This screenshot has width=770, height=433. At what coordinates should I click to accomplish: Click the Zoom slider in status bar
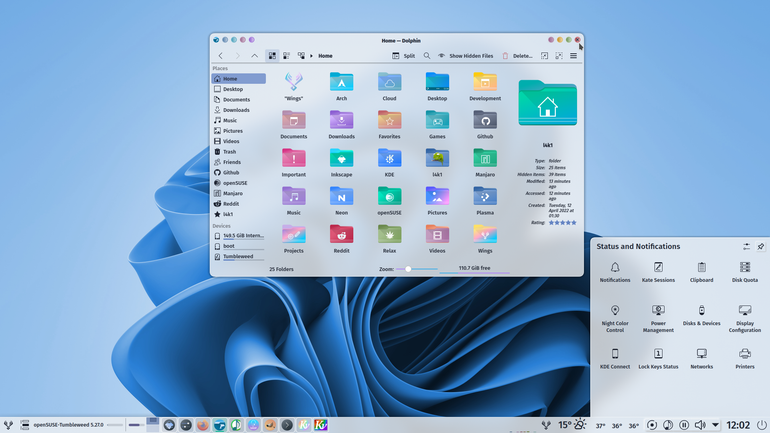[417, 269]
